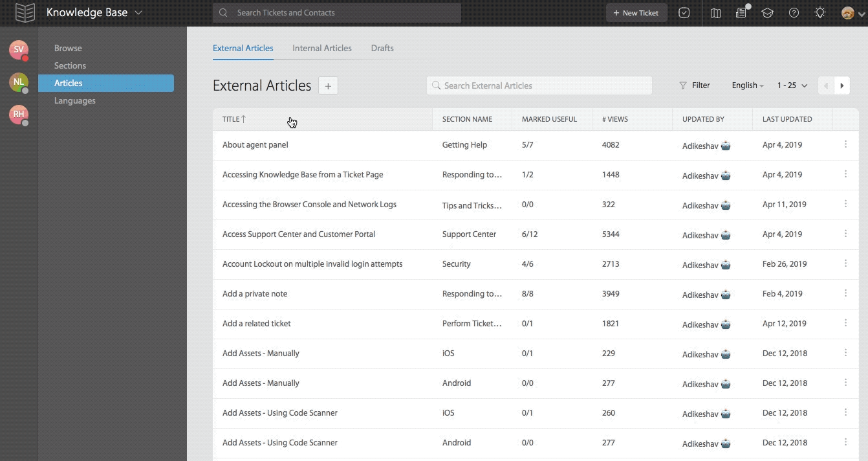Open the Add a related ticket article
This screenshot has width=868, height=461.
click(x=257, y=324)
